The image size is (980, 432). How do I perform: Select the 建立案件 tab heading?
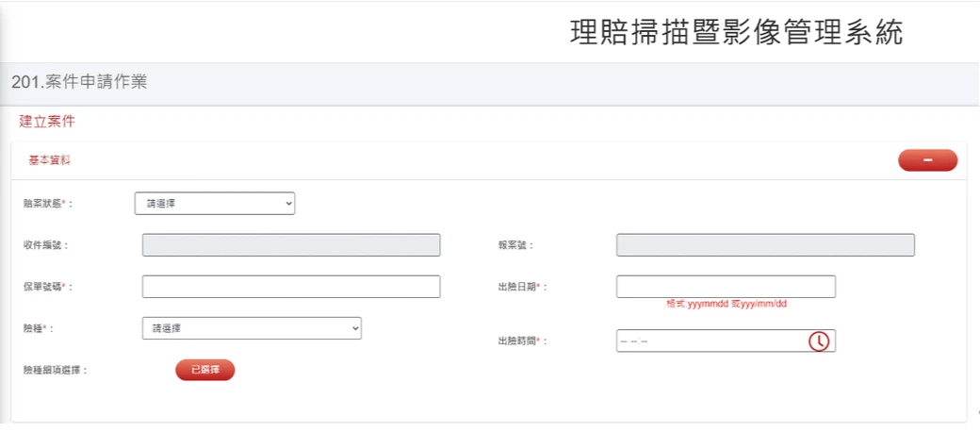[x=47, y=122]
